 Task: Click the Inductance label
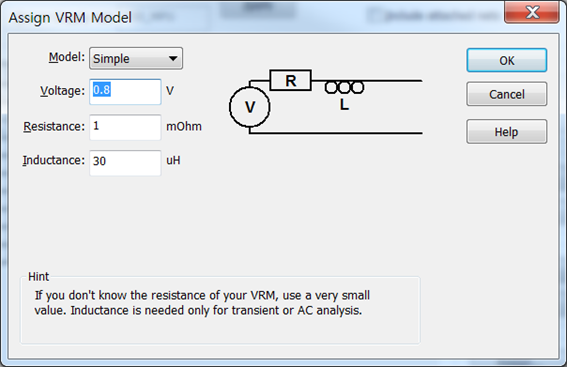[54, 160]
